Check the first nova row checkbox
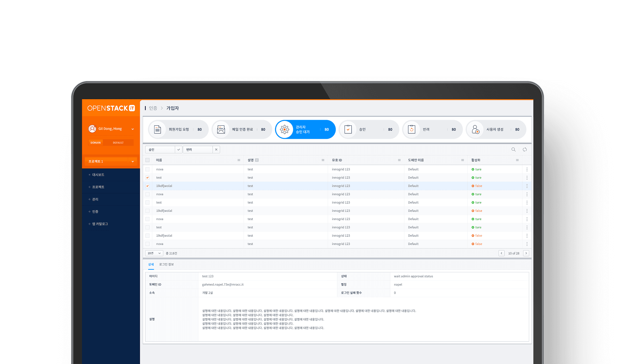 (148, 169)
